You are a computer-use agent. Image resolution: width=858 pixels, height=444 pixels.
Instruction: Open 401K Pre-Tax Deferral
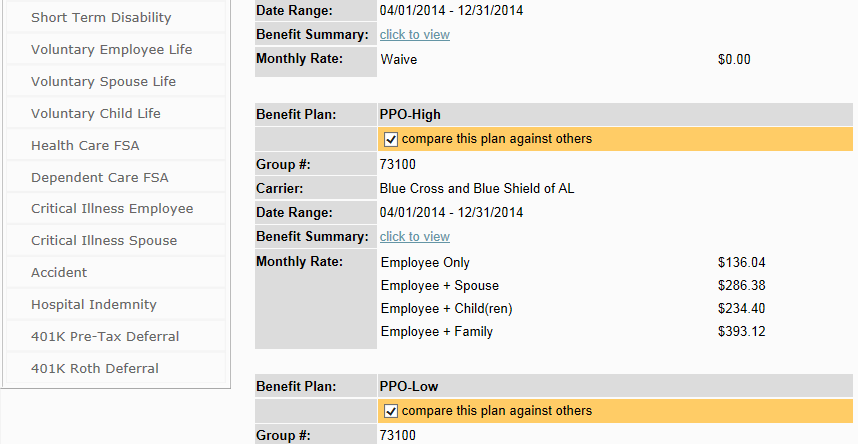105,337
